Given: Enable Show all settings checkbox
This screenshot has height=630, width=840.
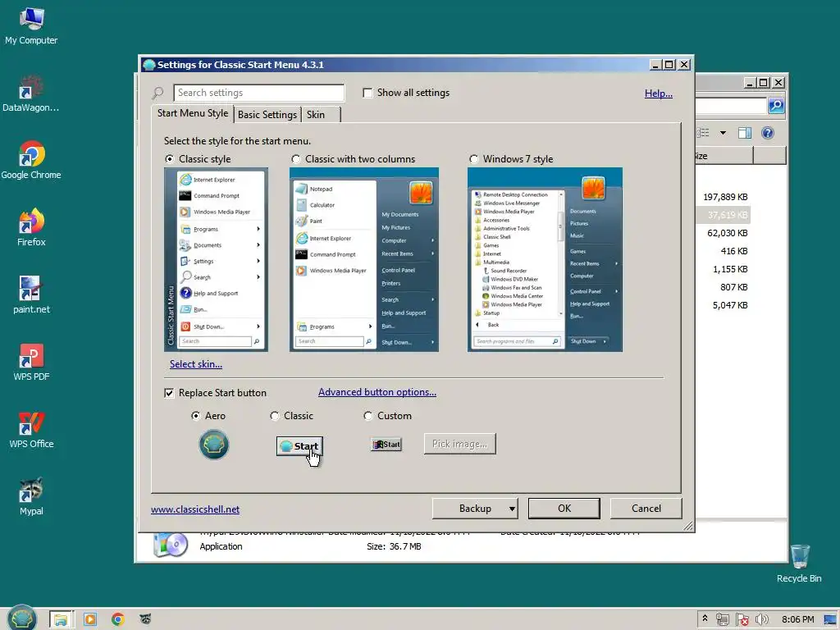Looking at the screenshot, I should [x=367, y=93].
